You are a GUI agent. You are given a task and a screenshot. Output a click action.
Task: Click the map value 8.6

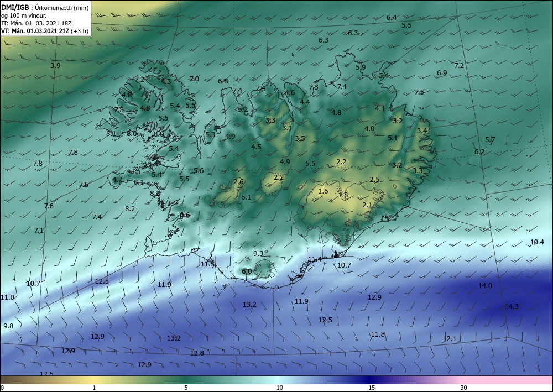coord(185,215)
